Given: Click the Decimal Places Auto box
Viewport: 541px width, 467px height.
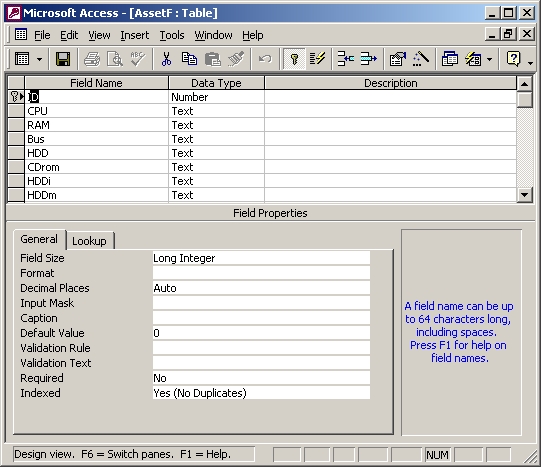Looking at the screenshot, I should 261,288.
